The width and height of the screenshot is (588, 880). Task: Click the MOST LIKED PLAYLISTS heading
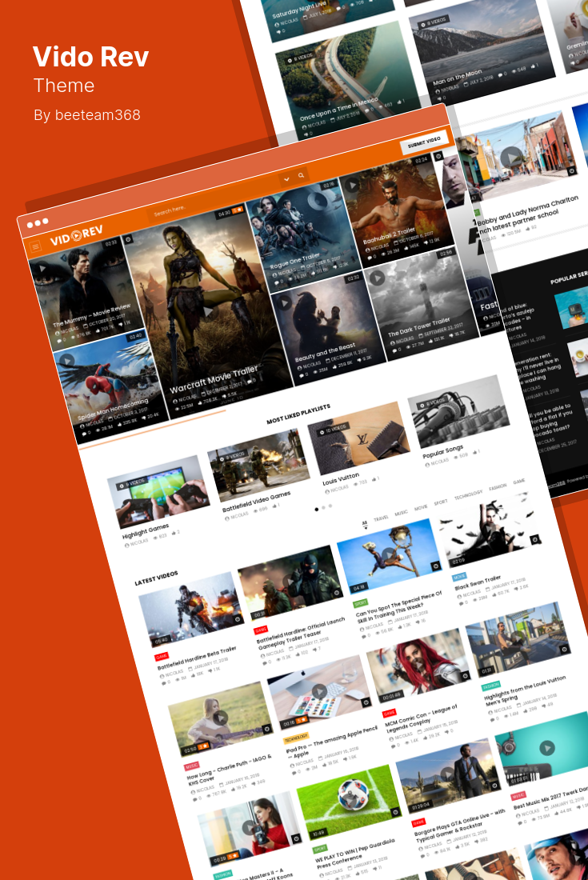pos(298,414)
